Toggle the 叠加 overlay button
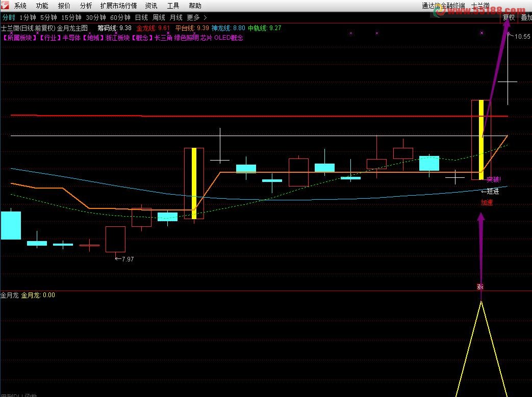 (x=526, y=17)
